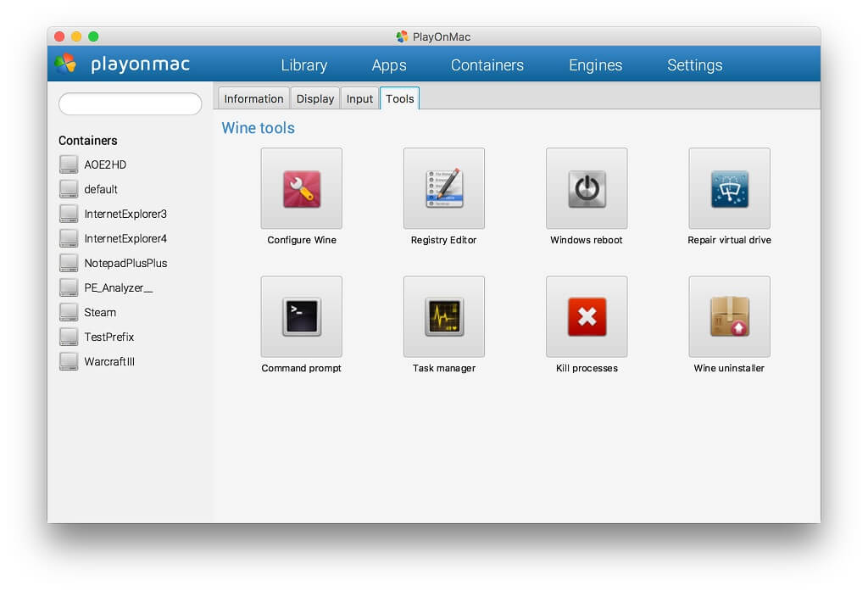868x591 pixels.
Task: Select the WarcraftIII container name
Action: pyautogui.click(x=109, y=361)
